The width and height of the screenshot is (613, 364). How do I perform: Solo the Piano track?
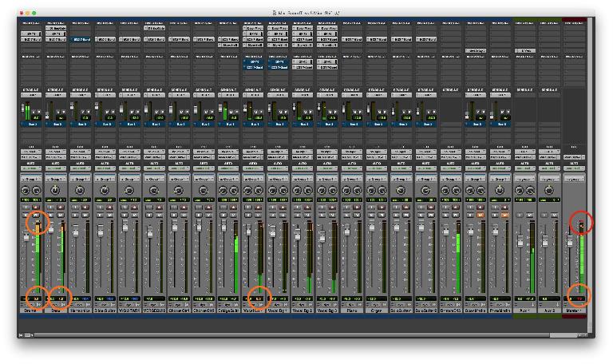347,213
